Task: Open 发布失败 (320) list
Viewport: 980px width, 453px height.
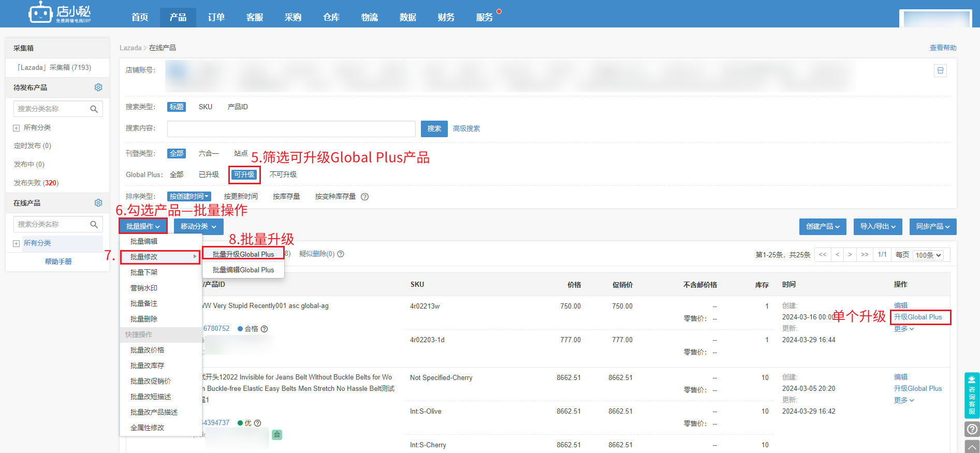Action: [36, 183]
